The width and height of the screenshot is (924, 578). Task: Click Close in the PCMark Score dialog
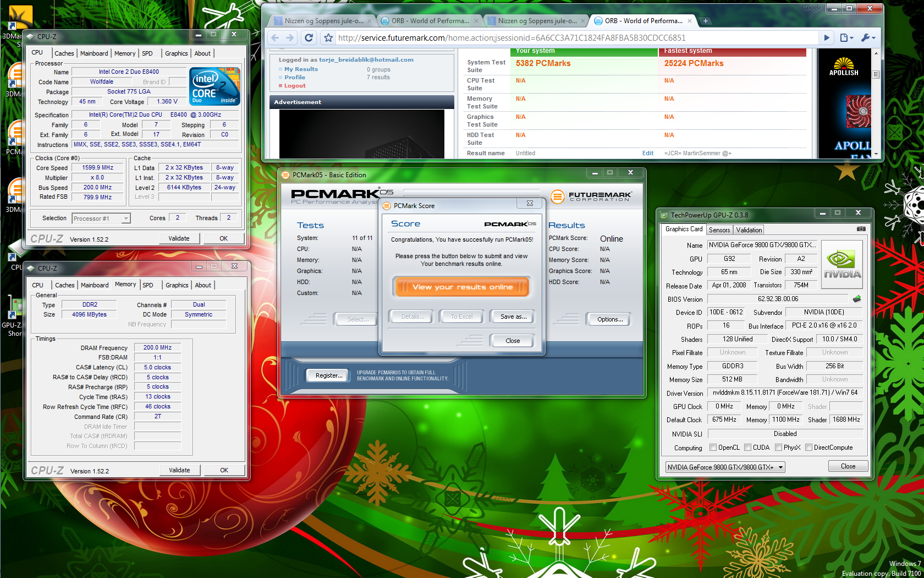(513, 341)
